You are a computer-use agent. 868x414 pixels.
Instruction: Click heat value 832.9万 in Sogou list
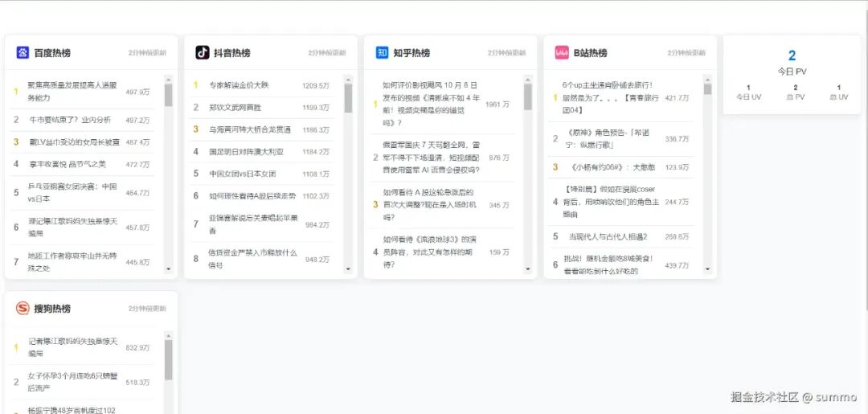tap(138, 348)
